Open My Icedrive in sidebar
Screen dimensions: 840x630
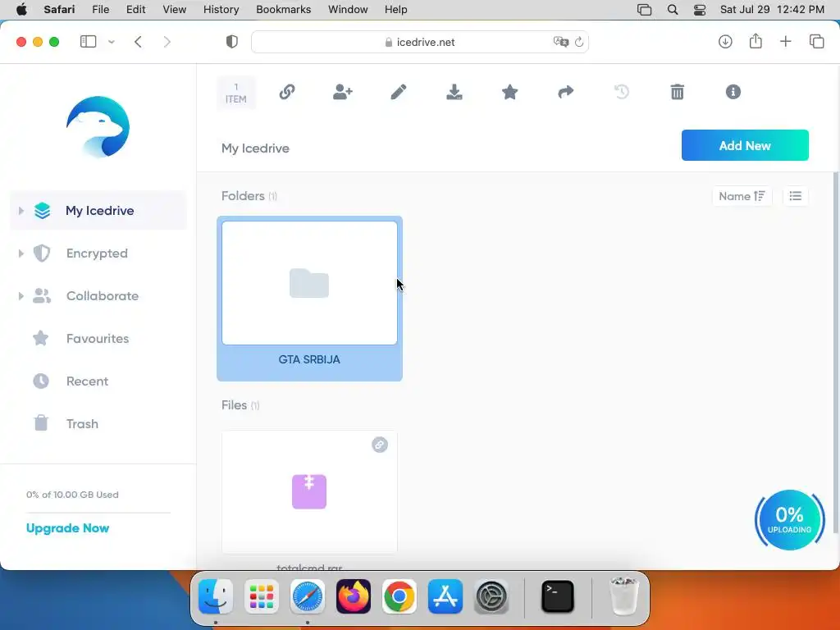(x=99, y=211)
